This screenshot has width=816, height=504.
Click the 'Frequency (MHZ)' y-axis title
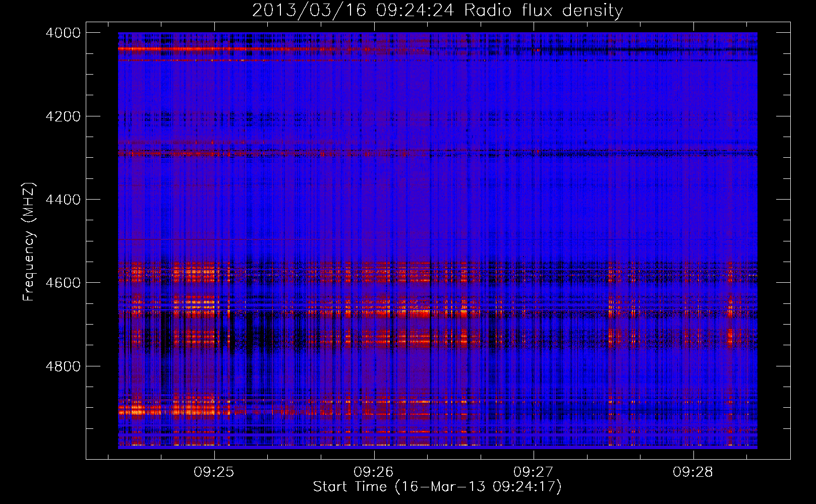coord(29,242)
